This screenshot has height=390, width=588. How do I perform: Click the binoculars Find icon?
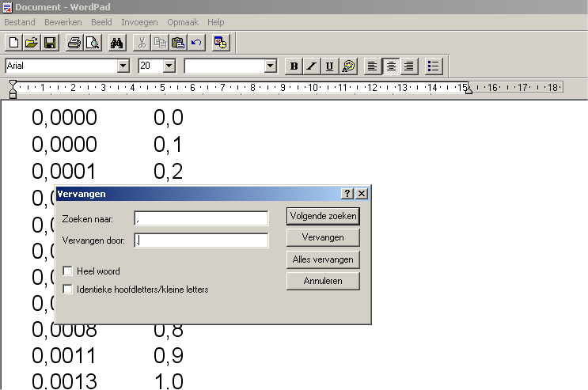click(x=117, y=43)
